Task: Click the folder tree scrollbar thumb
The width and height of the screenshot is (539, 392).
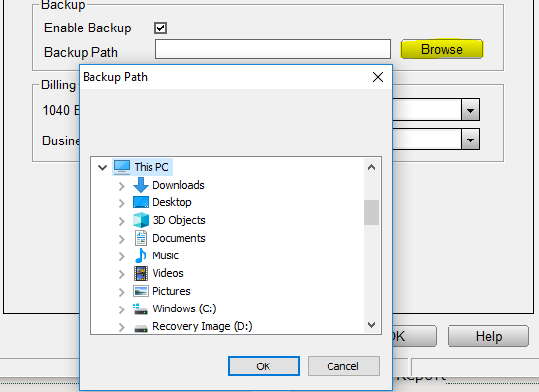Action: [371, 213]
